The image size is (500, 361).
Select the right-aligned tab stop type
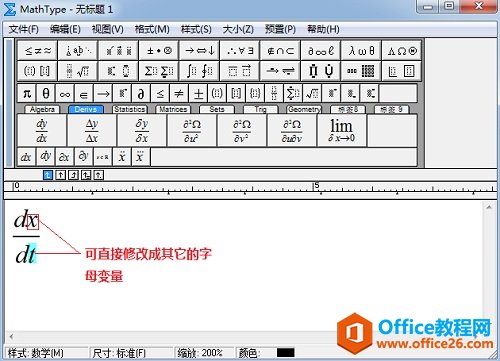pyautogui.click(x=73, y=175)
